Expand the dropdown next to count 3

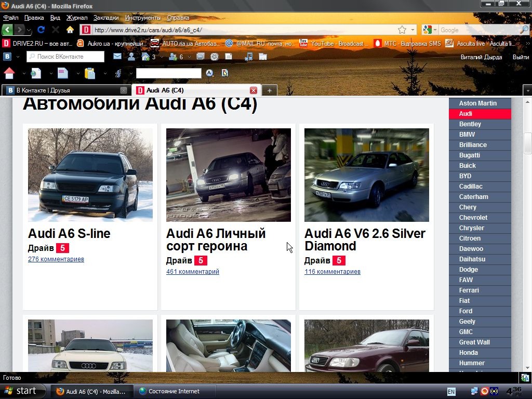click(162, 57)
